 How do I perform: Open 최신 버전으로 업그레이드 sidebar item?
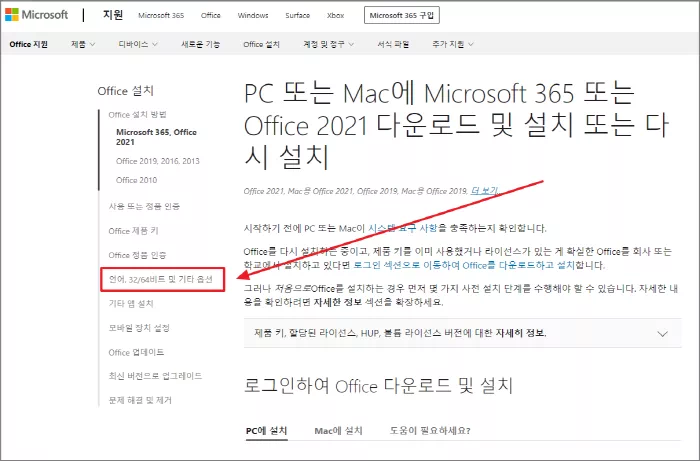(155, 376)
